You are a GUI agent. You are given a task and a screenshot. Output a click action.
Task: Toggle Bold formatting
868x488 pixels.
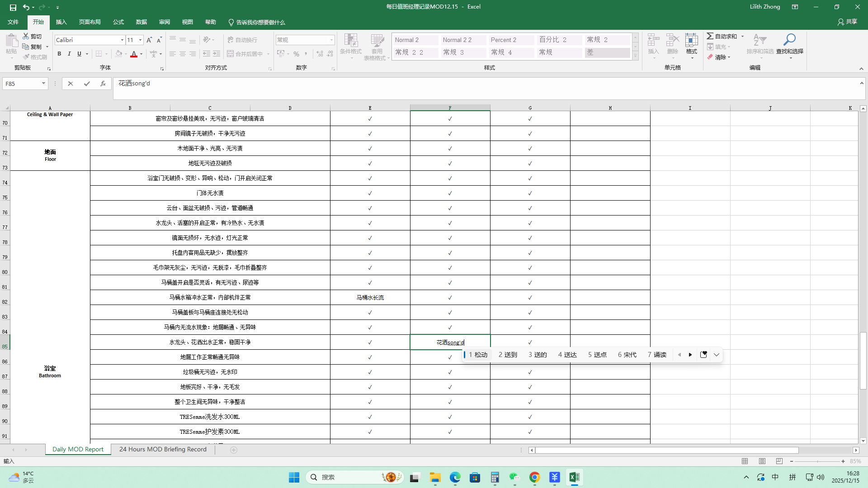pos(59,54)
